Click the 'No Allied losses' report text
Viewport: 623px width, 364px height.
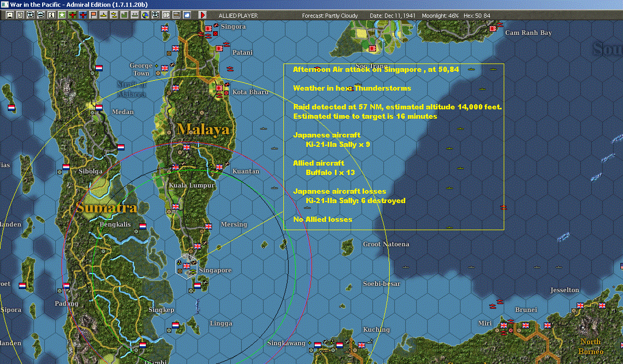point(322,219)
